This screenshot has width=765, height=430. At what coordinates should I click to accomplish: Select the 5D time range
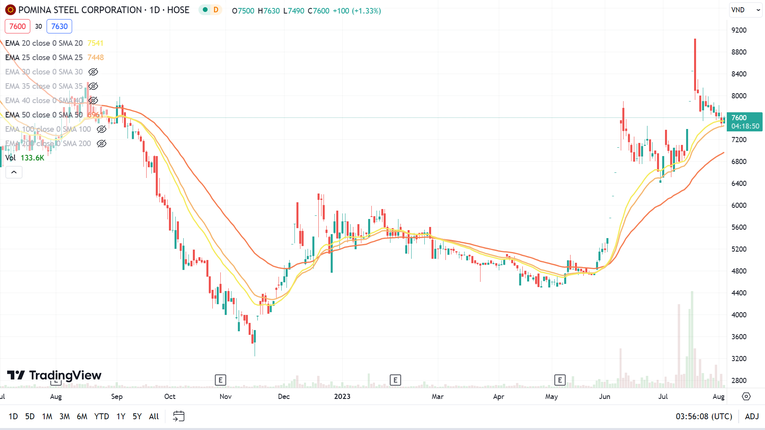point(30,416)
